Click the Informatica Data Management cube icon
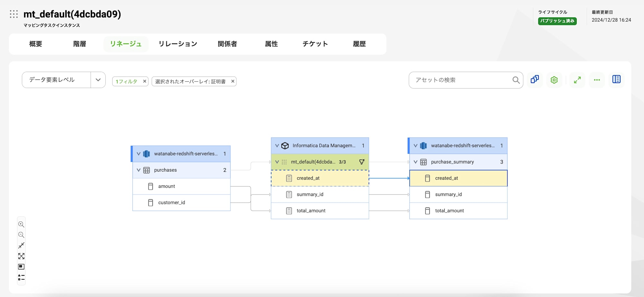This screenshot has height=297, width=644. click(285, 146)
